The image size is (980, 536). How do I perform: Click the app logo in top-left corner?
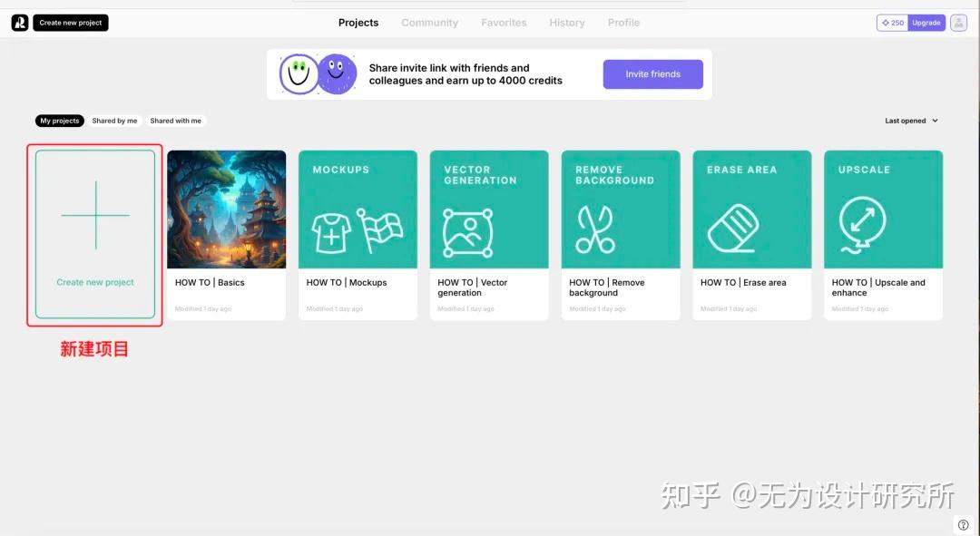pos(18,21)
